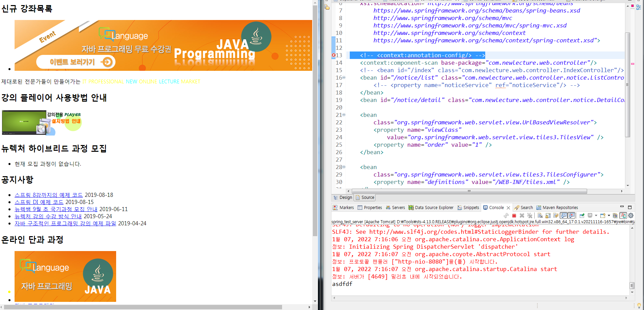
Task: Open the Outline icon at top right
Action: tap(639, 7)
